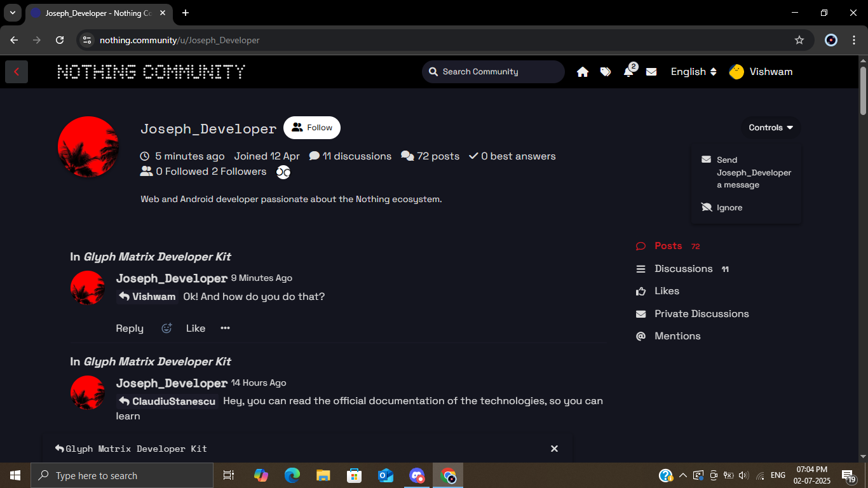The width and height of the screenshot is (868, 488).
Task: Toggle Like on the first post
Action: pos(196,329)
